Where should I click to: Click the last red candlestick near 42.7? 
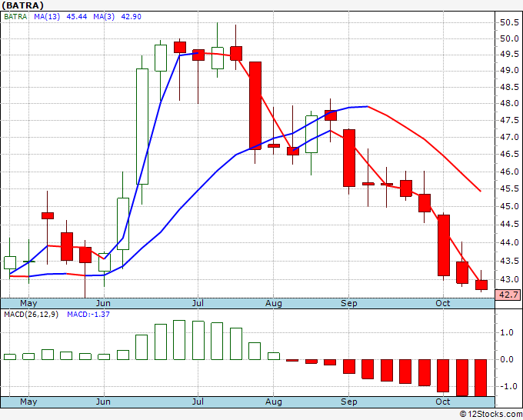coord(481,285)
